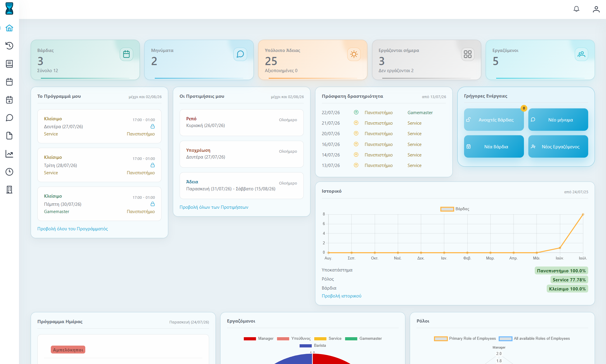
Task: Open the building icon in the sidebar
Action: point(9,190)
